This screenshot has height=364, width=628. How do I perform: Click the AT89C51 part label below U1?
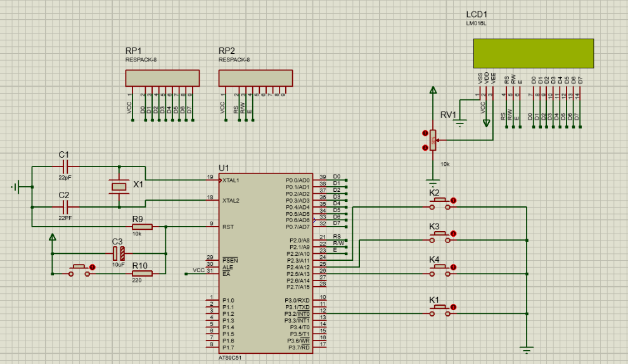tap(230, 358)
